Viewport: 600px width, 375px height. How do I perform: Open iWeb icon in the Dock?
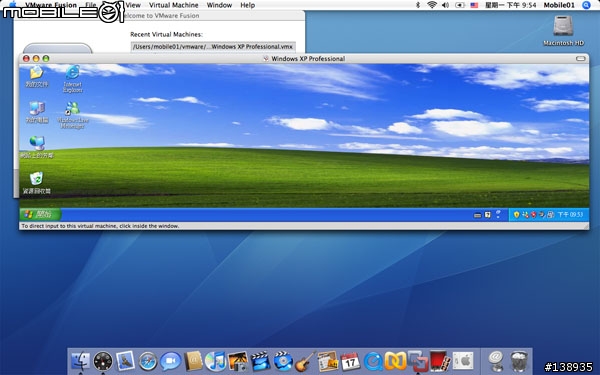tap(328, 361)
